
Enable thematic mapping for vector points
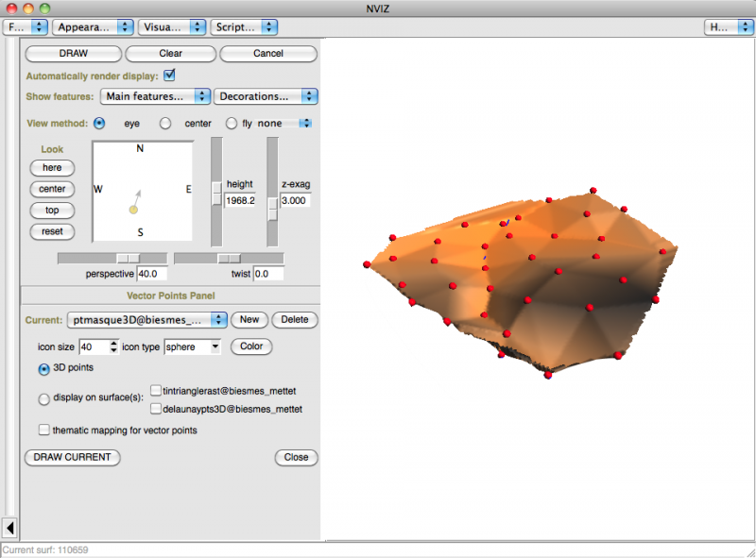pos(44,430)
